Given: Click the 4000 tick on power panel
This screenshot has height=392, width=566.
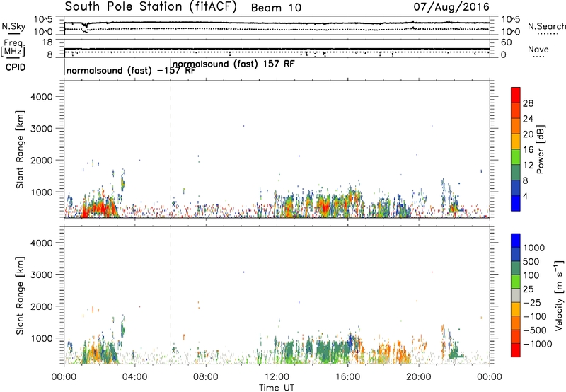Looking at the screenshot, I should tap(41, 97).
